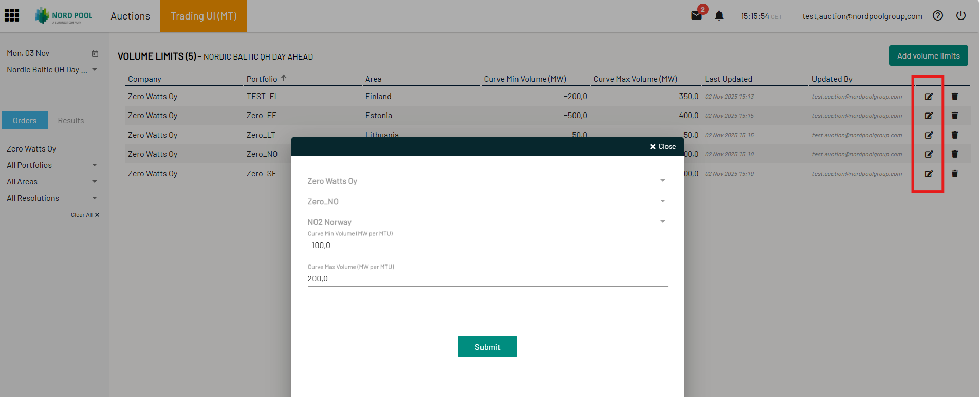Select the Orders tab

coord(25,120)
